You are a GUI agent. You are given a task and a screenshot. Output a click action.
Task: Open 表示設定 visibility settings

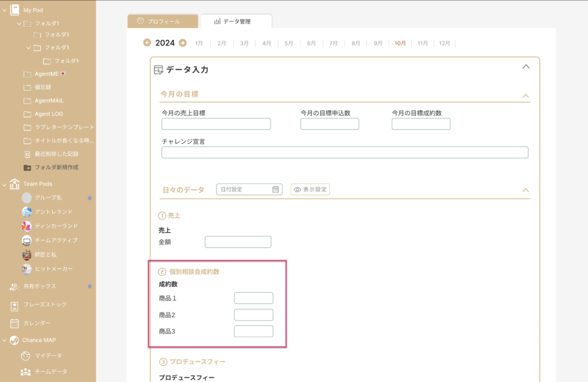click(310, 189)
